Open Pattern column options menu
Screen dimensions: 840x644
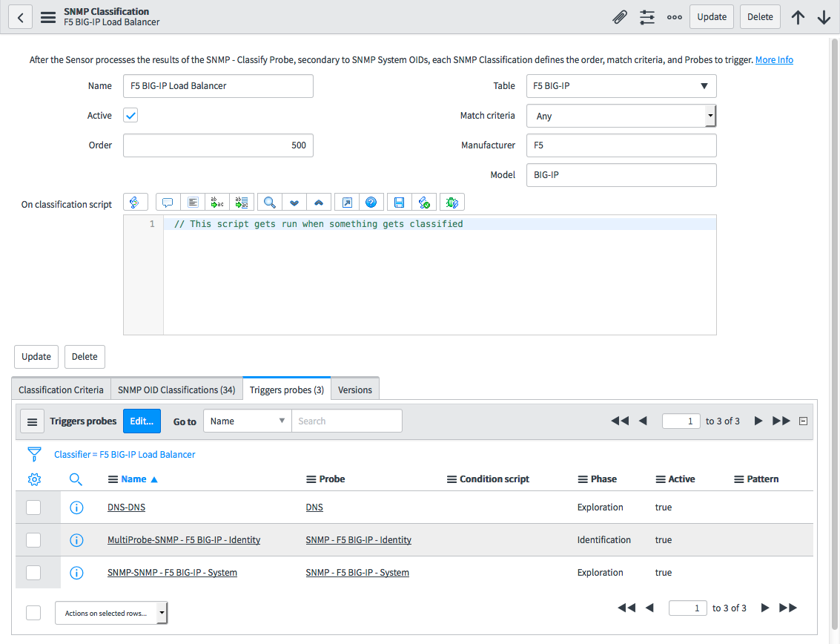click(738, 479)
